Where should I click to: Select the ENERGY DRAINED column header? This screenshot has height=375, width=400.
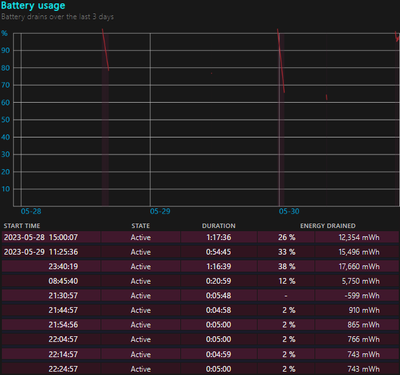(x=328, y=226)
